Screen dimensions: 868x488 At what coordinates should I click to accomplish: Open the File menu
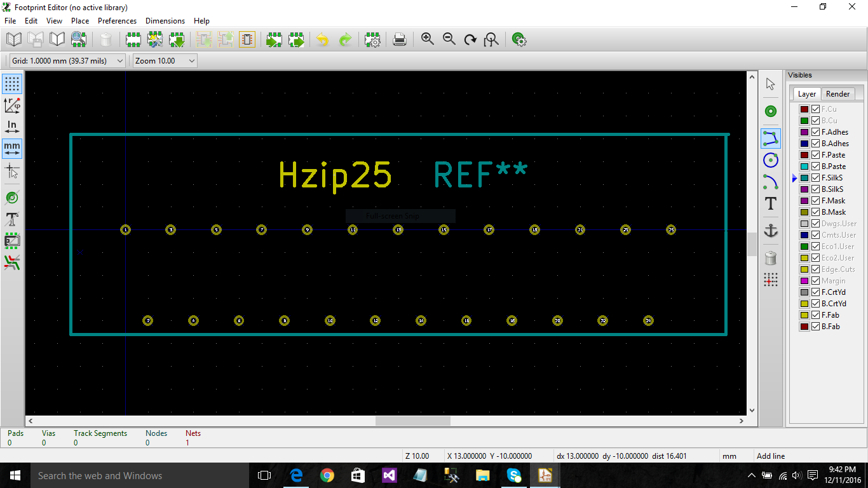10,21
